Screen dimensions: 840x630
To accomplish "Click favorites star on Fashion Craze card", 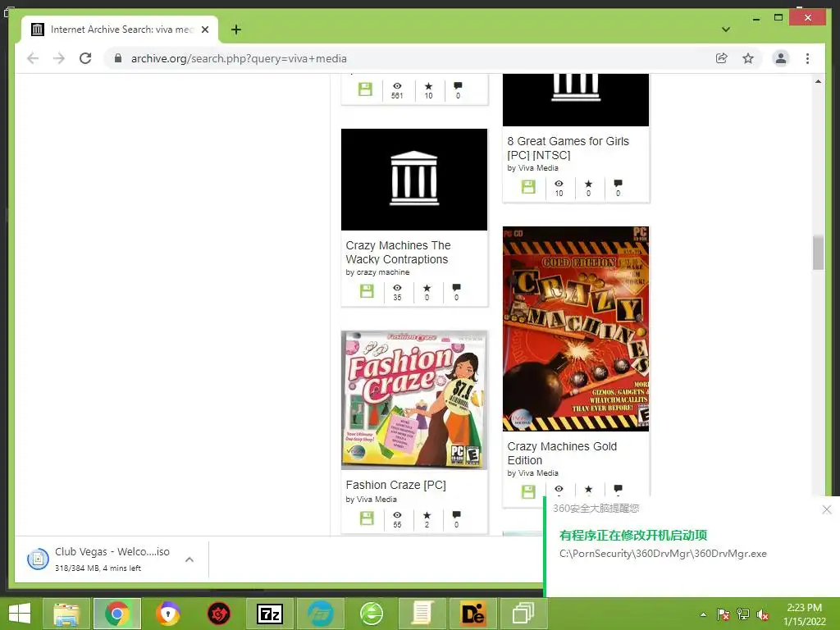I will point(427,515).
